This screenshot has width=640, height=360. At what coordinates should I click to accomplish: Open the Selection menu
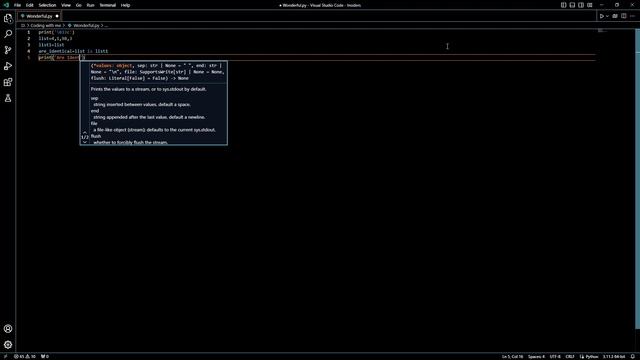pyautogui.click(x=47, y=5)
